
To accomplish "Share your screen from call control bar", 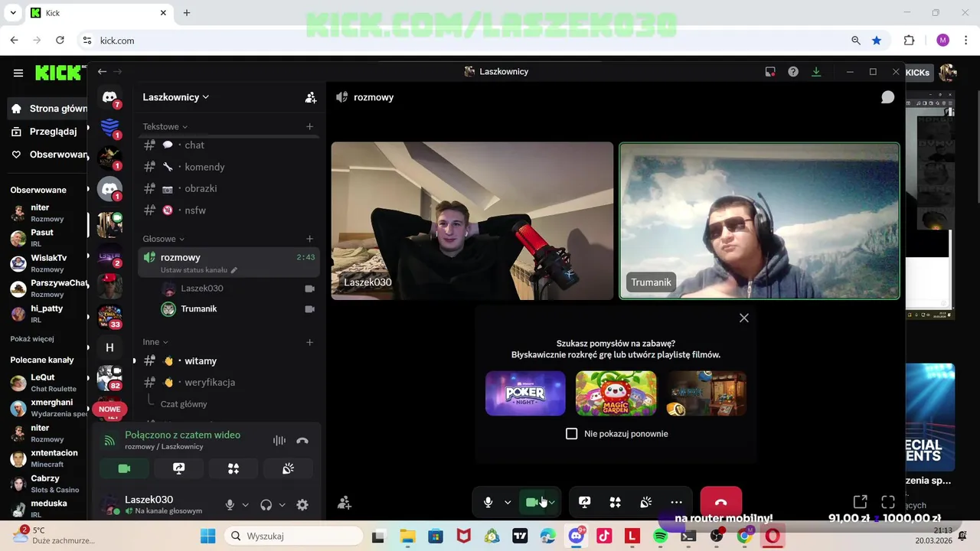I will (x=585, y=502).
